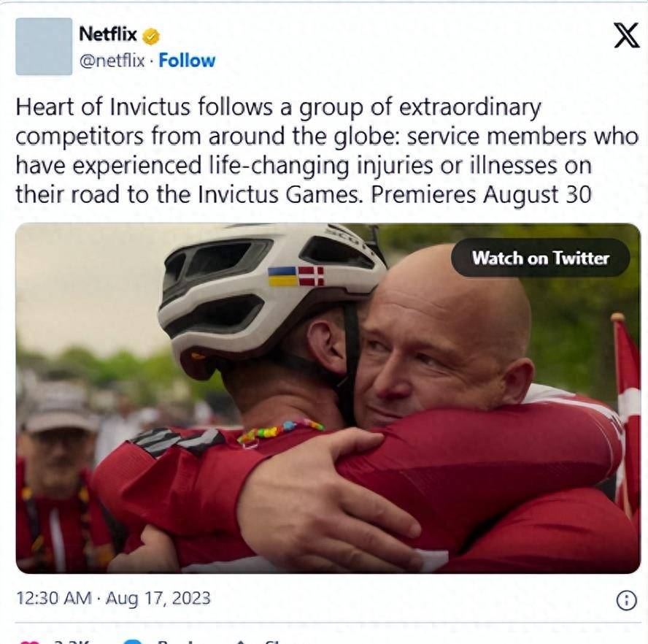
Task: Open the X logo link
Action: 626,35
